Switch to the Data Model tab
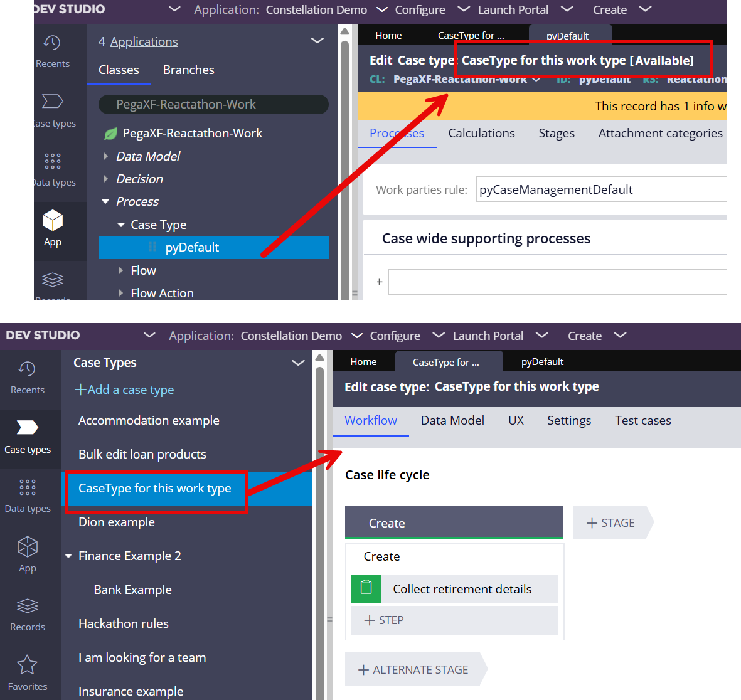Image resolution: width=741 pixels, height=700 pixels. click(452, 421)
